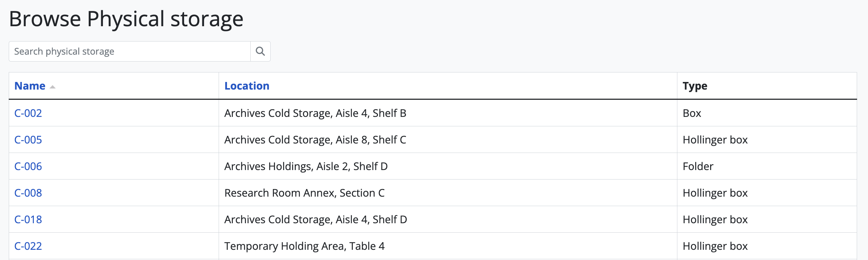View the C-018 storage container

[28, 220]
